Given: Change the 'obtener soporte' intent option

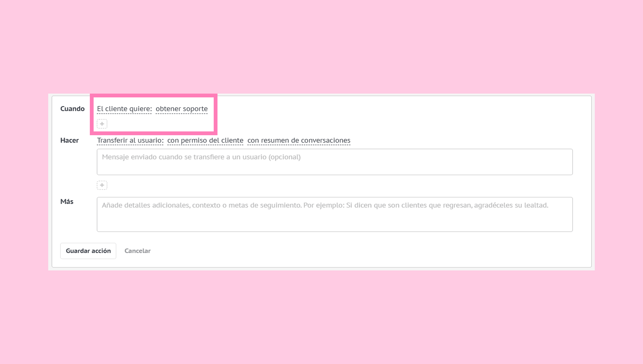Looking at the screenshot, I should pos(182,109).
